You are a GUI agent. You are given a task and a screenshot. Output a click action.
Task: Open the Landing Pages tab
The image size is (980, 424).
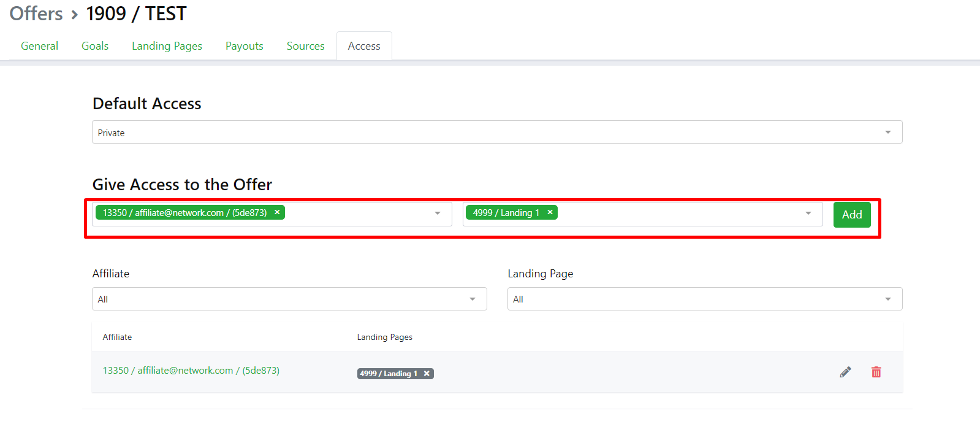(x=167, y=46)
